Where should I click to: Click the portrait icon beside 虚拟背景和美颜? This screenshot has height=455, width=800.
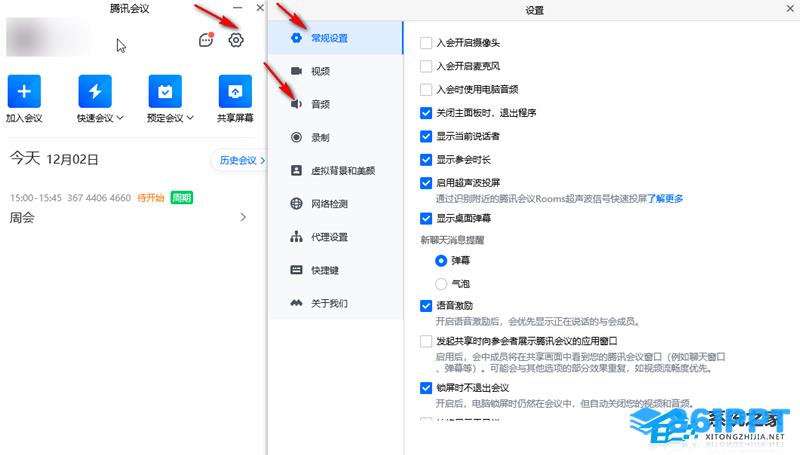[296, 170]
